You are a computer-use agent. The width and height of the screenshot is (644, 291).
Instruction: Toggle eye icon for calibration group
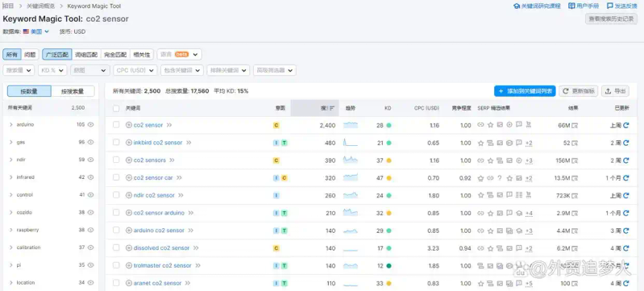coord(91,247)
